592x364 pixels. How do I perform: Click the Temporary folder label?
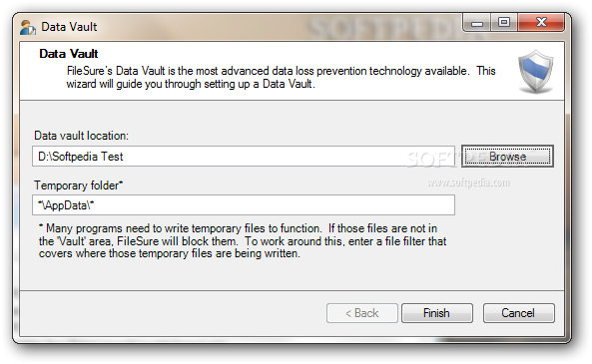click(79, 185)
